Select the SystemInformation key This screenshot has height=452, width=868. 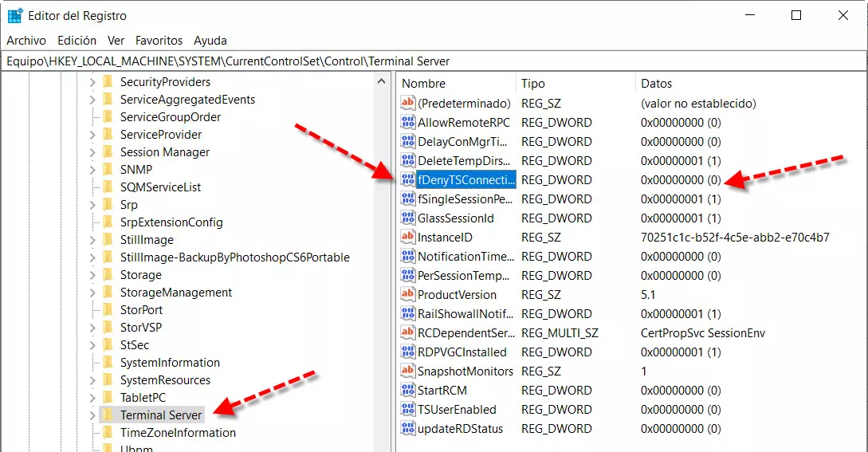point(170,362)
